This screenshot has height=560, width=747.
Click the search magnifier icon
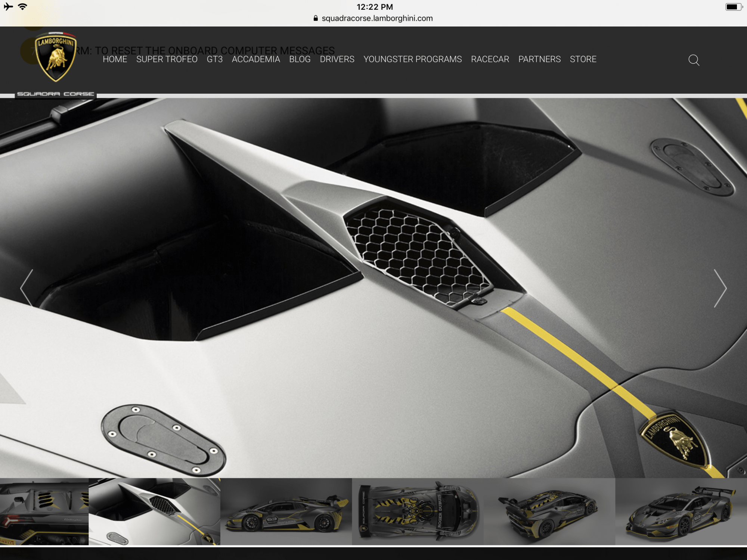[694, 60]
